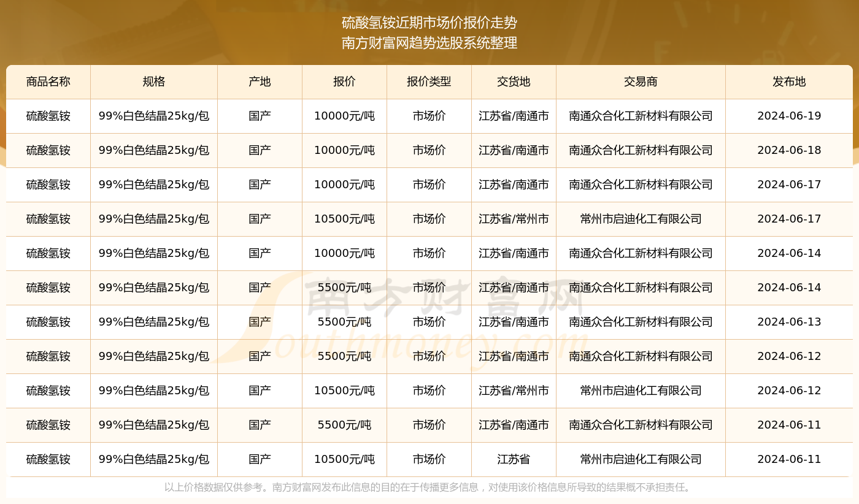Click 99%白色结晶25kg/包 in the 2024-06-13 row
This screenshot has height=504, width=859.
[x=154, y=322]
